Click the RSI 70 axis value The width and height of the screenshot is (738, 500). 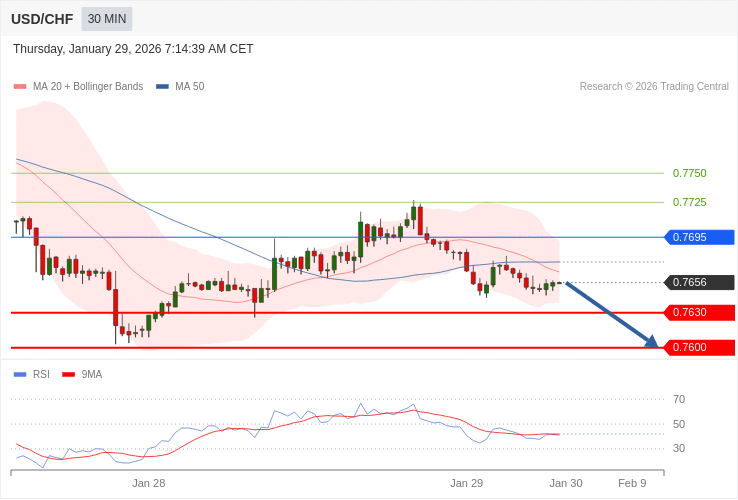tap(679, 400)
